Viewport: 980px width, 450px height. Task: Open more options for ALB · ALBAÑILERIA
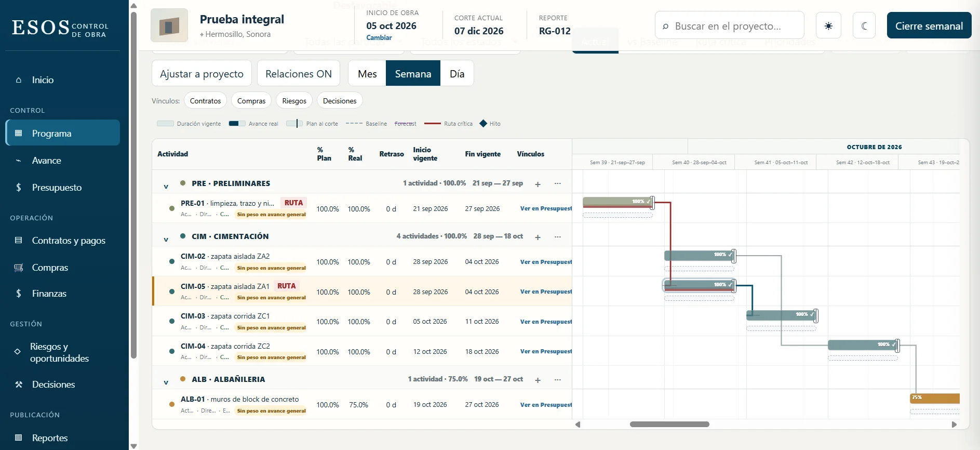point(558,379)
